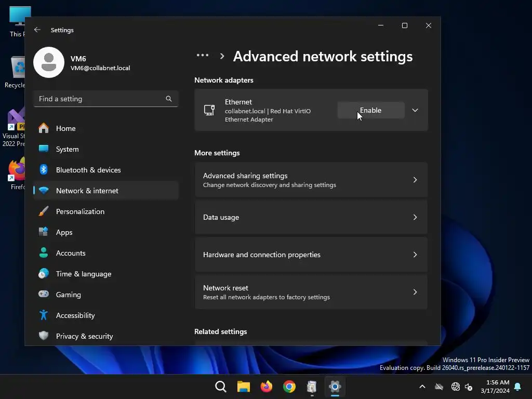Open Home in the sidebar
532x399 pixels.
coord(106,128)
